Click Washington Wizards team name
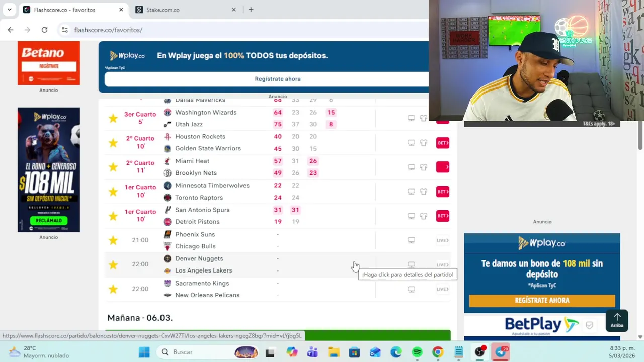 (x=206, y=112)
